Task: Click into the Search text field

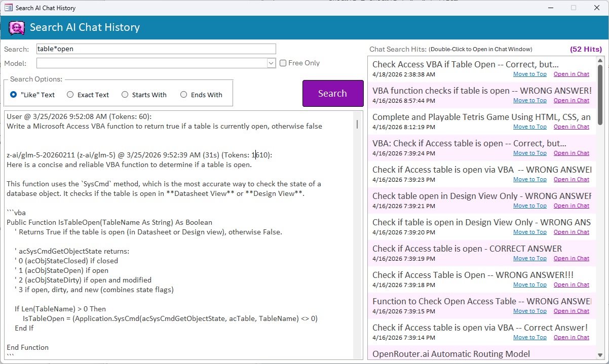Action: 156,49
